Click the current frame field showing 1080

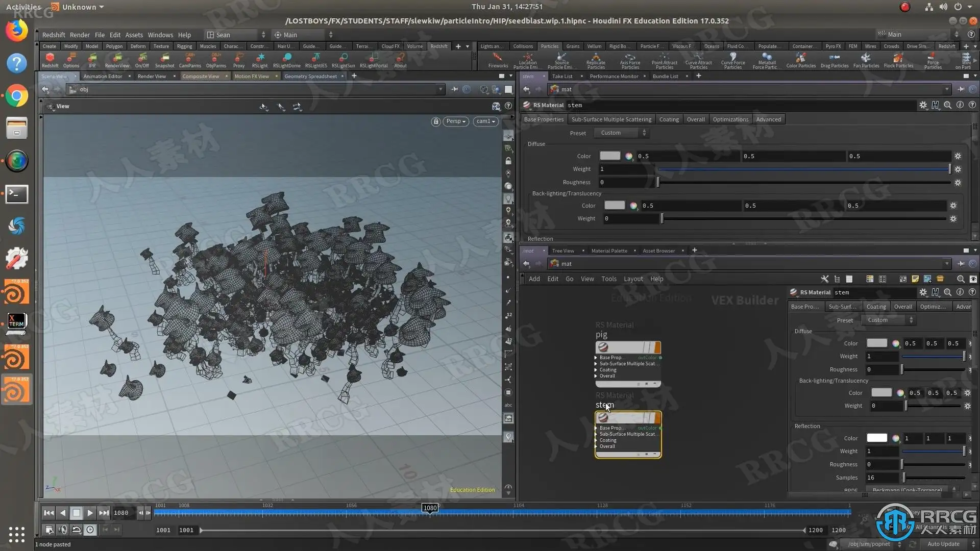click(124, 513)
